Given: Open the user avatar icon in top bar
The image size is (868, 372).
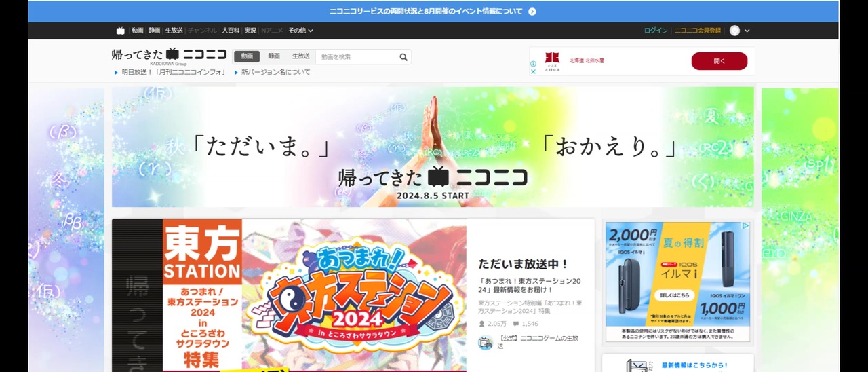Looking at the screenshot, I should pos(734,31).
